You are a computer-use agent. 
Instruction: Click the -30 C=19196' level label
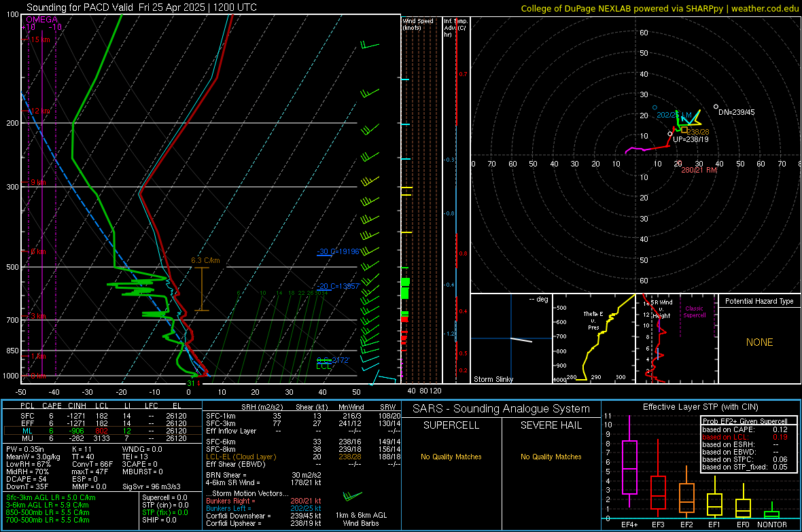(x=338, y=251)
